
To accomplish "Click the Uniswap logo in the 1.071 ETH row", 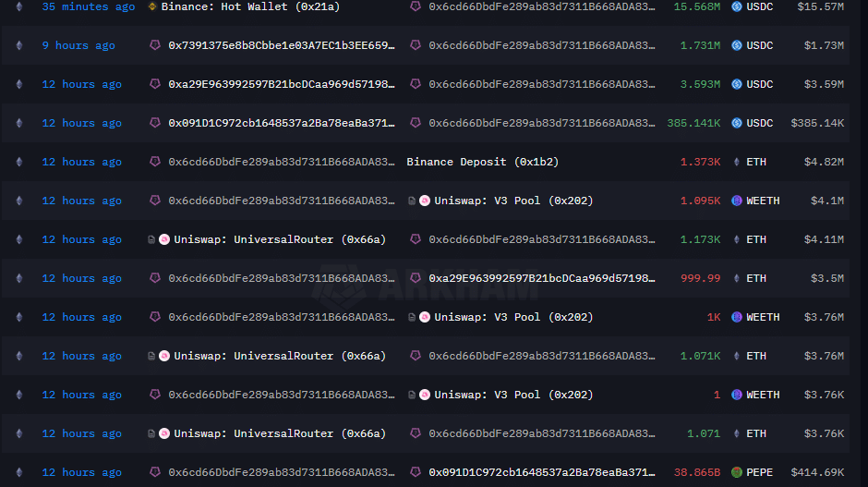I will [164, 433].
